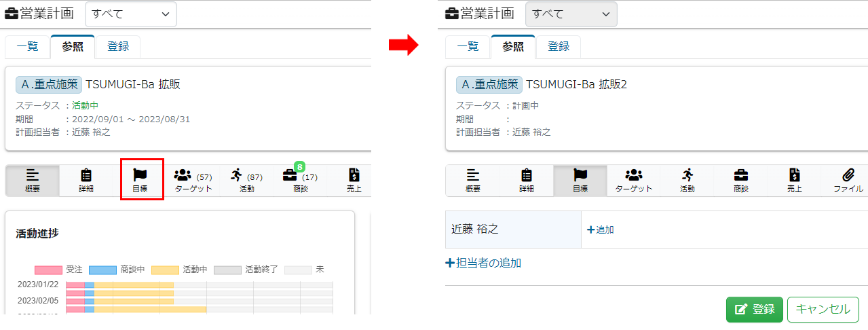Click 2023/01/22 date label
Image resolution: width=868 pixels, height=330 pixels.
click(39, 285)
